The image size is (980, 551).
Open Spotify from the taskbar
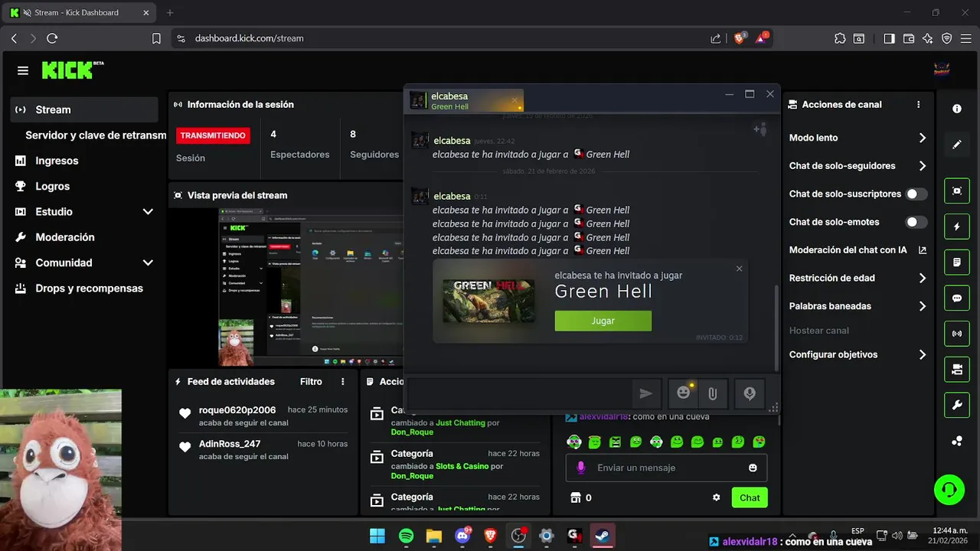click(x=406, y=536)
